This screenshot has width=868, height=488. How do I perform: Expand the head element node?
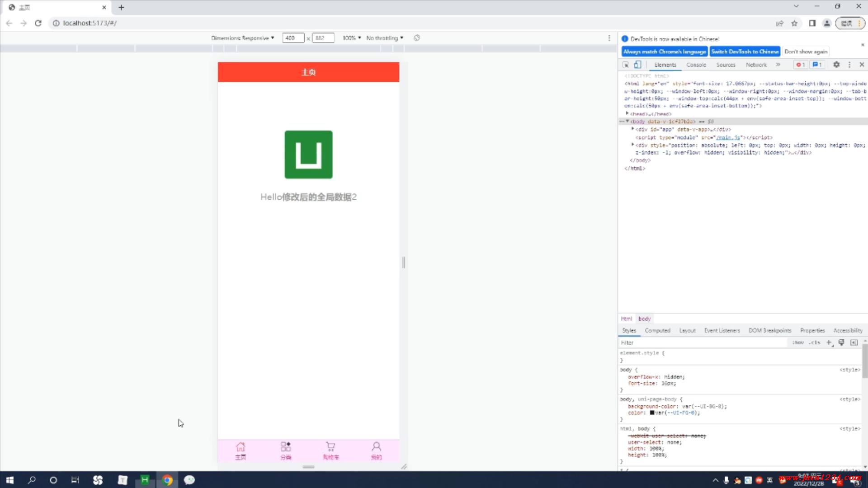click(627, 113)
